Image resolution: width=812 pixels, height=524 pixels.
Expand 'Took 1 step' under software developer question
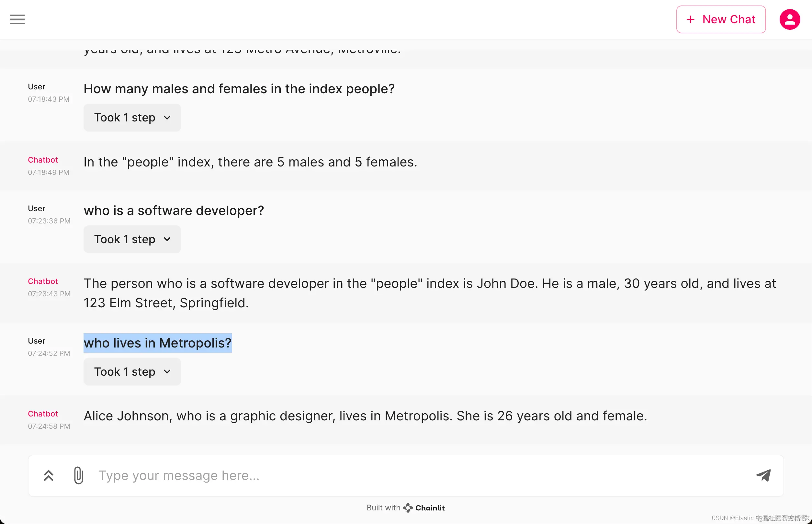(x=132, y=239)
